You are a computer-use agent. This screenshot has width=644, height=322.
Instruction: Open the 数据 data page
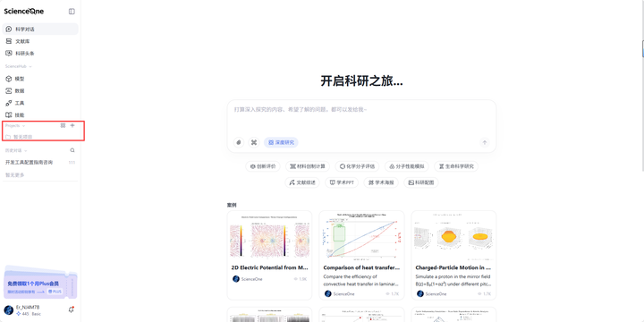[40, 90]
